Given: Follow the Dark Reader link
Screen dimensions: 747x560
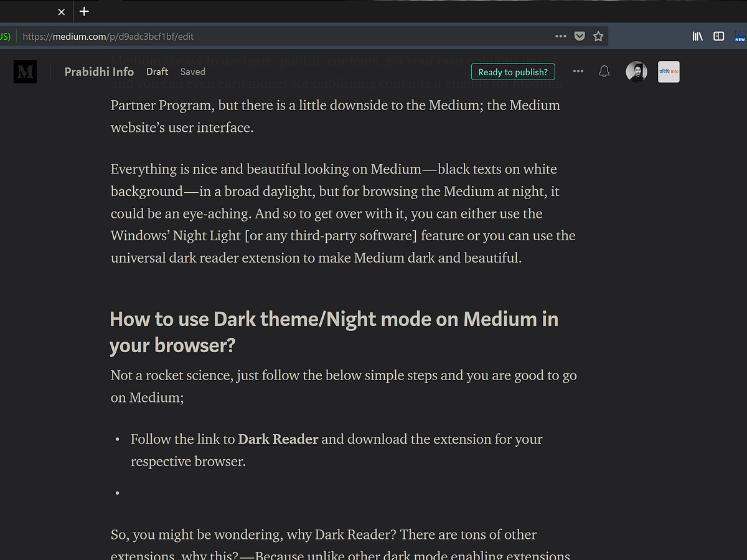Looking at the screenshot, I should (x=278, y=439).
